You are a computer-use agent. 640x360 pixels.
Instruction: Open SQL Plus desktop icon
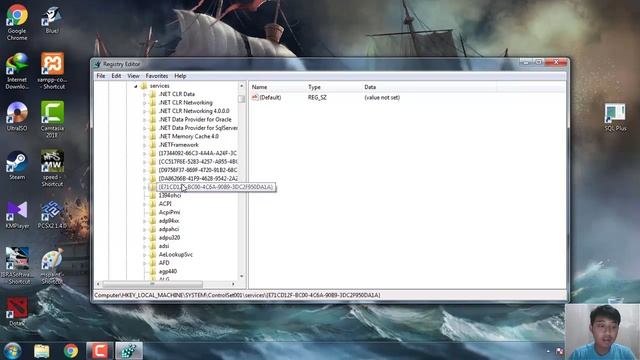[x=615, y=117]
